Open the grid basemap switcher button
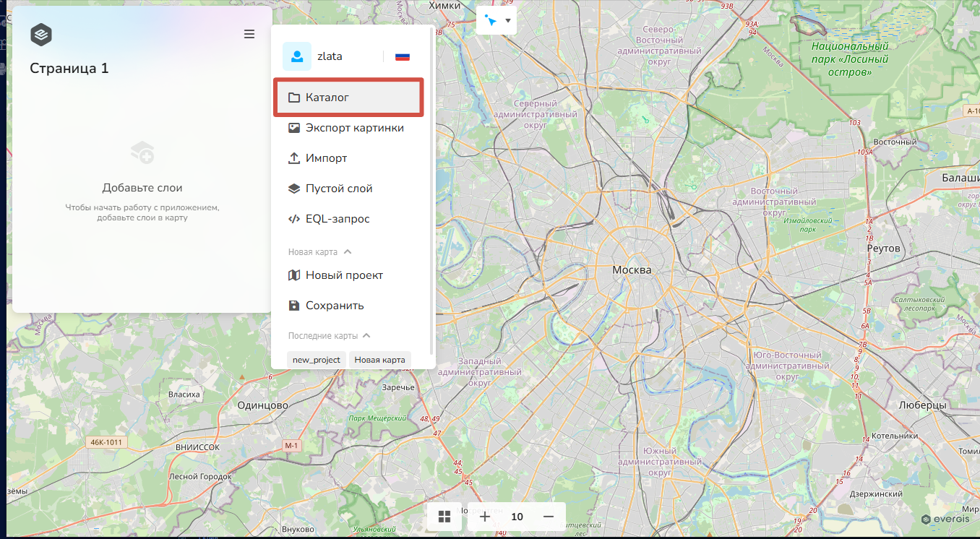 tap(444, 517)
